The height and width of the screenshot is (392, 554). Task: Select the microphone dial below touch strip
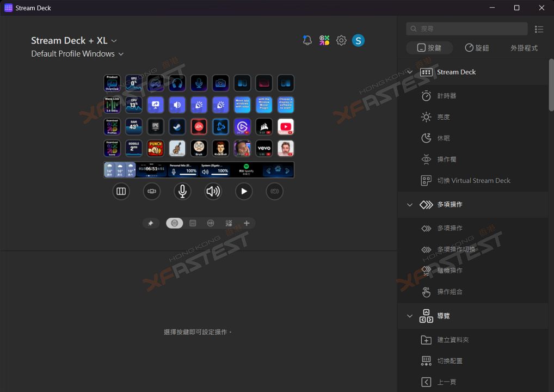click(x=182, y=191)
